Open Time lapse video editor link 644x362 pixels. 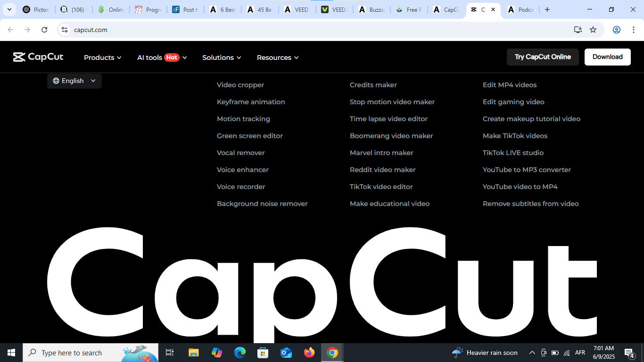pyautogui.click(x=389, y=119)
